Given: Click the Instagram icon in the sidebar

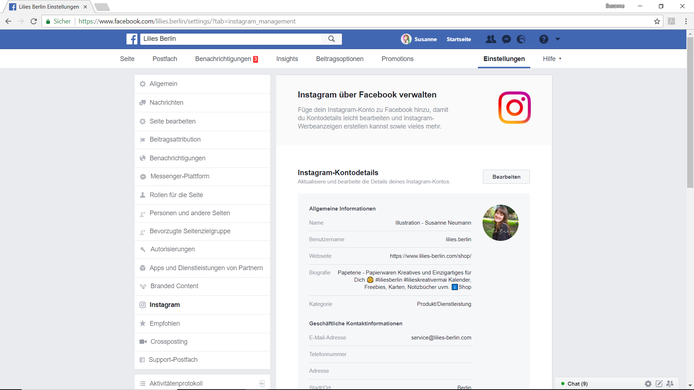Looking at the screenshot, I should click(x=143, y=305).
